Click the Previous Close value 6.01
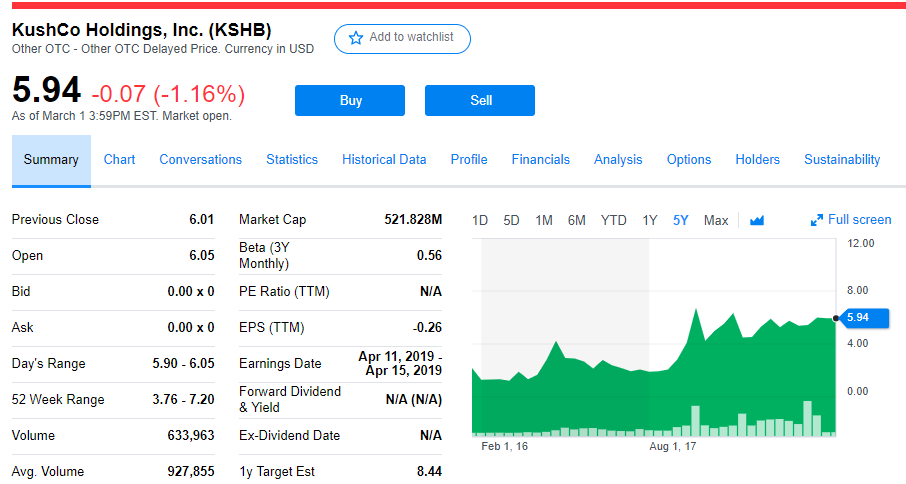 pos(202,219)
